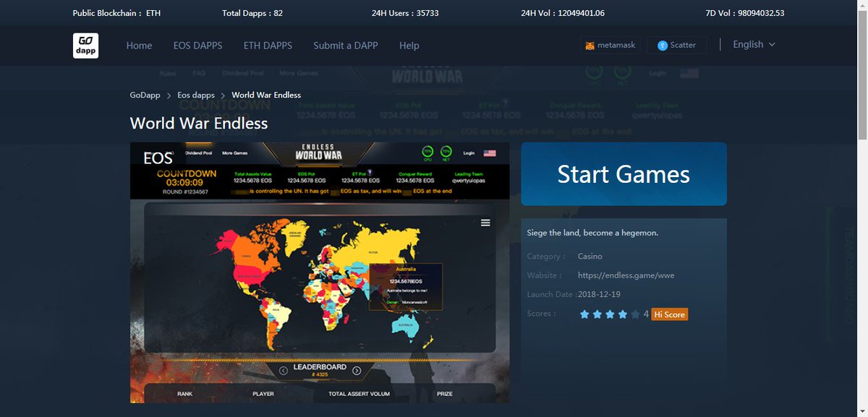This screenshot has width=868, height=417.
Task: Click the World War Endless page title
Action: click(199, 123)
